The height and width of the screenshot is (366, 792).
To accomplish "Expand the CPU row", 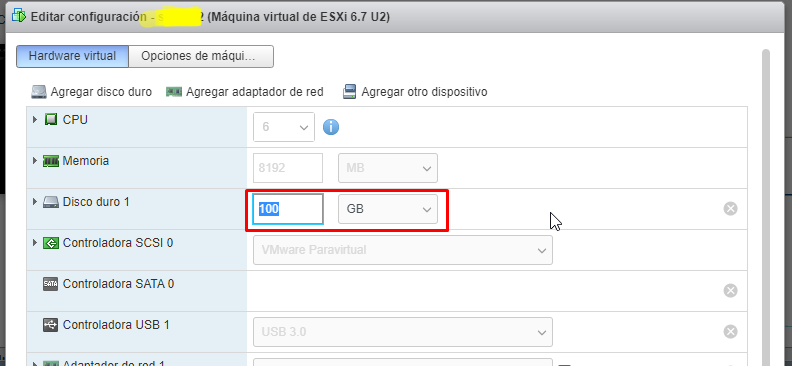I will tap(35, 120).
